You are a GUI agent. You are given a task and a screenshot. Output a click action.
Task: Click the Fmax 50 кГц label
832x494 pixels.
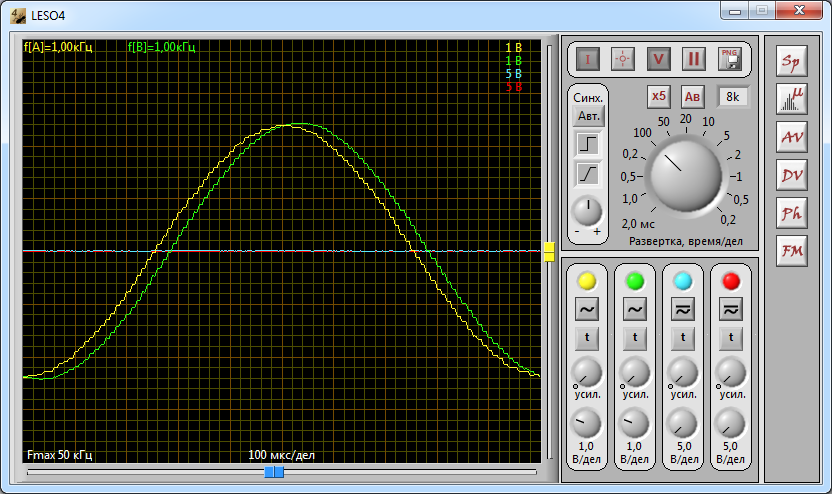point(59,455)
